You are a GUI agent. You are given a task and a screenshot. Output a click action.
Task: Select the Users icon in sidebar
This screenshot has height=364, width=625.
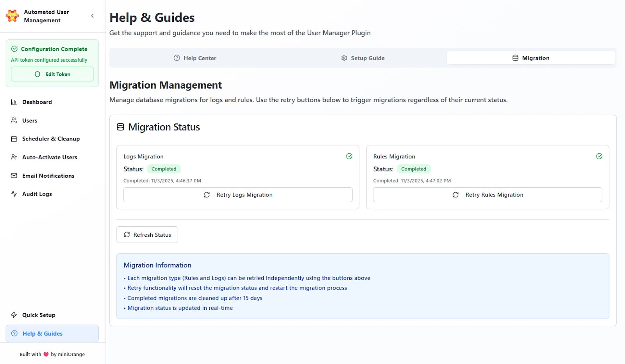point(14,120)
